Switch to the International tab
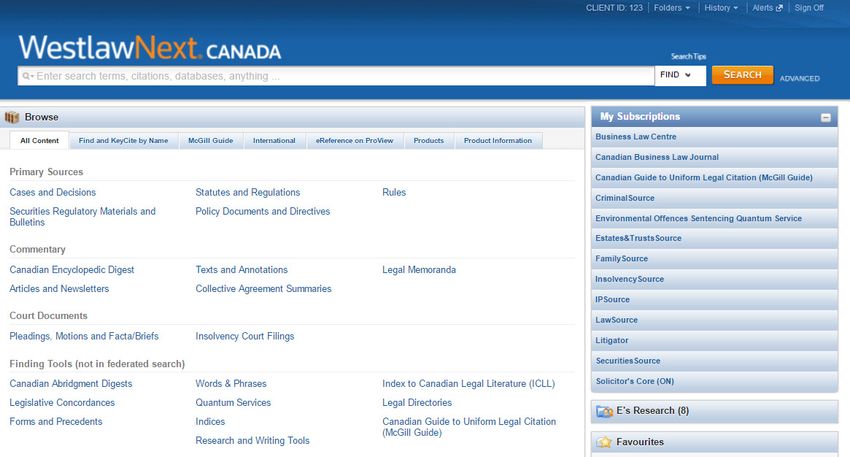Image resolution: width=850 pixels, height=457 pixels. [x=274, y=140]
